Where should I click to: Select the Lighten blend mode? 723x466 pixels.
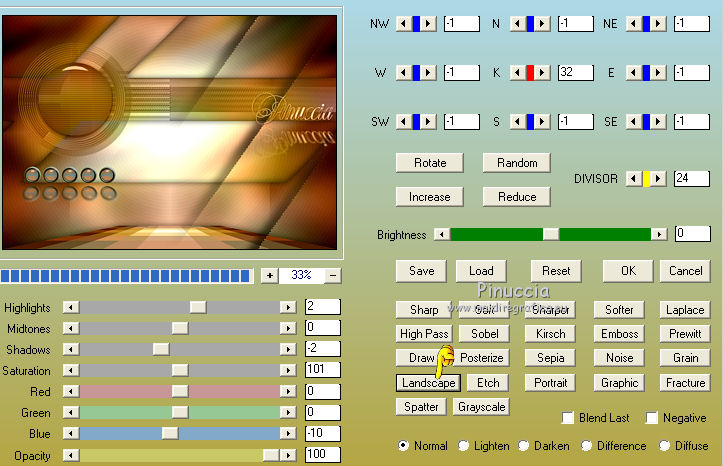click(463, 446)
